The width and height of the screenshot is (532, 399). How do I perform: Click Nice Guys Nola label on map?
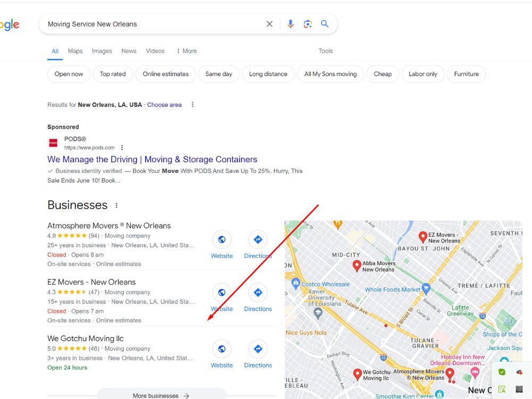click(x=306, y=333)
